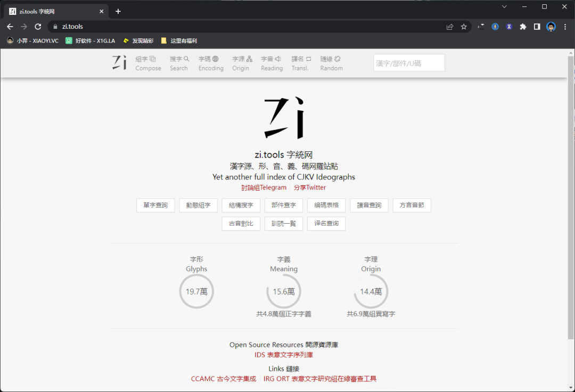Click the lock icon in address bar
Image resolution: width=575 pixels, height=392 pixels.
coord(55,27)
